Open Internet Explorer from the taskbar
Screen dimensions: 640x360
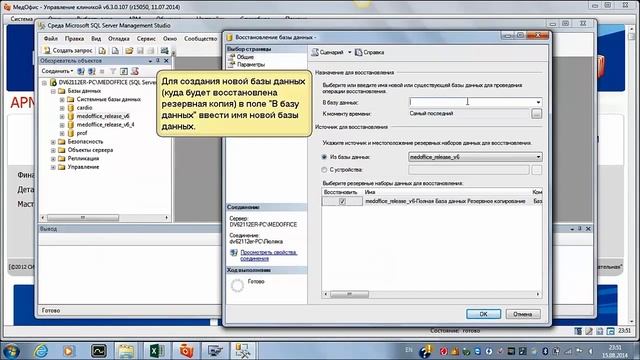41,351
